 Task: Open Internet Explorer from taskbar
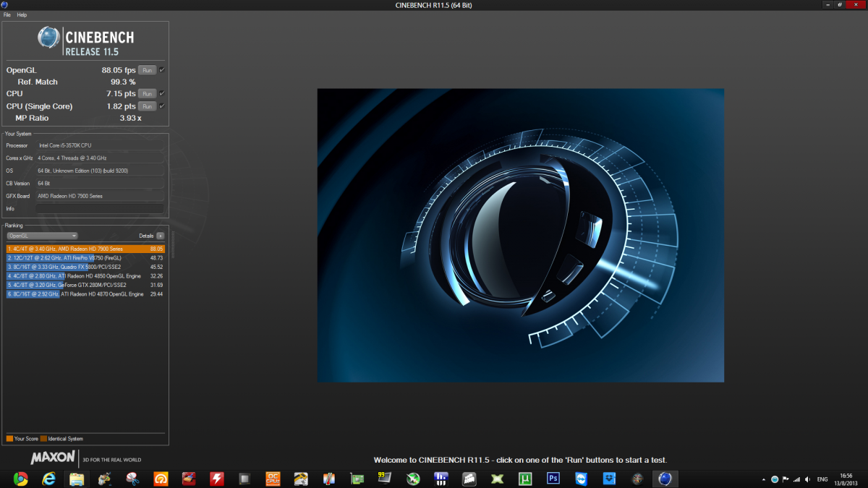coord(48,479)
